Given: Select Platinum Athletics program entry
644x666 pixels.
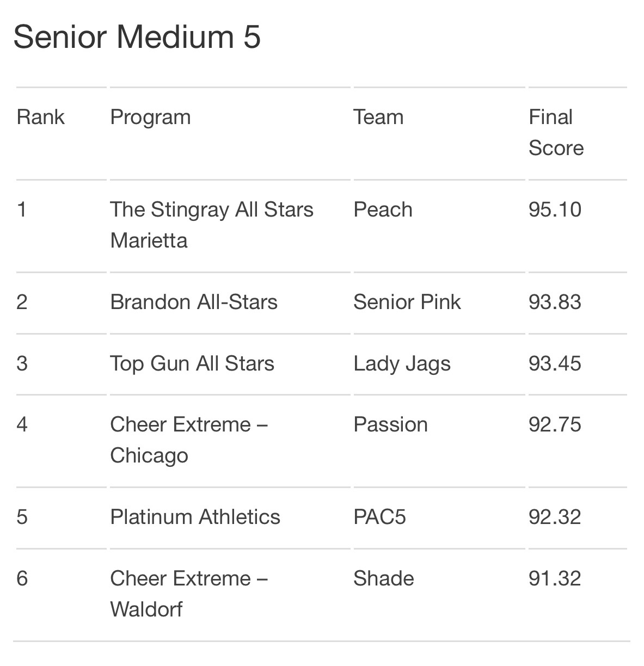Looking at the screenshot, I should tap(195, 517).
